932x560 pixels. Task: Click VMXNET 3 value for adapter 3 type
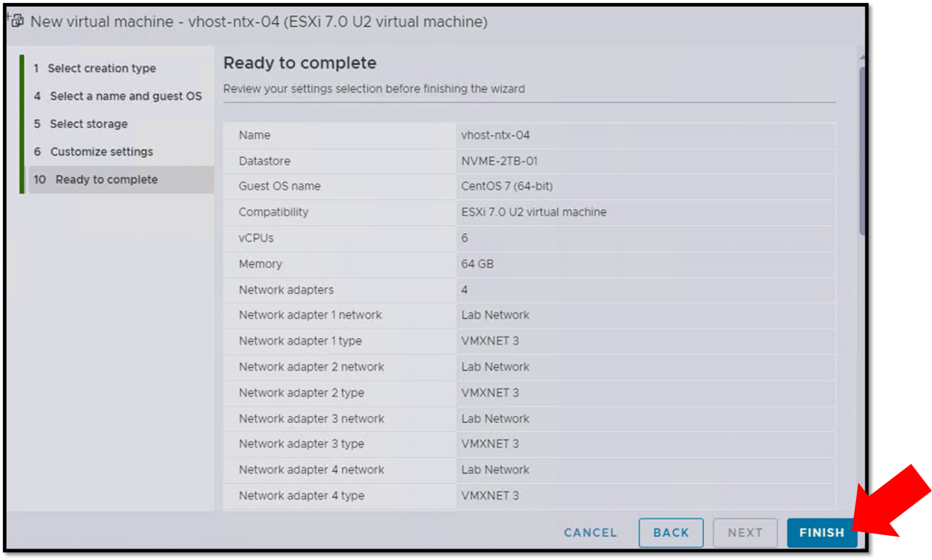point(490,444)
